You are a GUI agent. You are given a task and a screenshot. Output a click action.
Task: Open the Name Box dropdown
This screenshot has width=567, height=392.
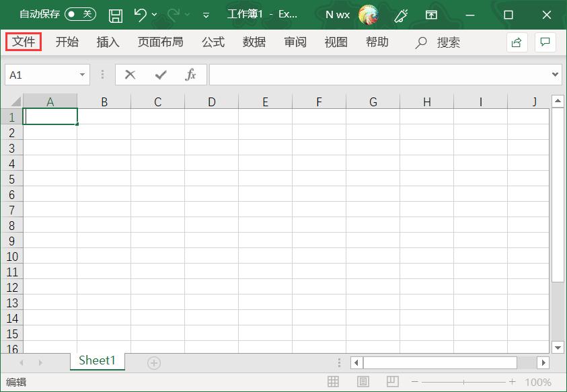(x=83, y=74)
